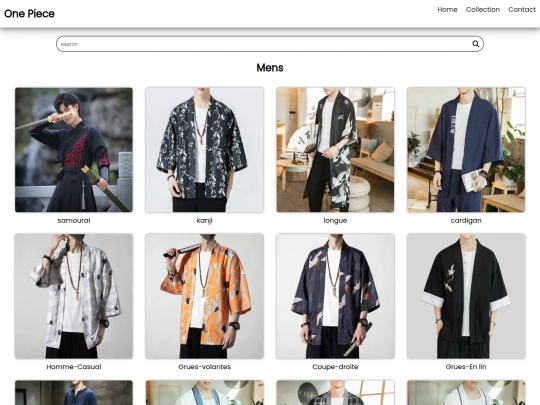
Task: Click the cardigan product label
Action: pyautogui.click(x=466, y=220)
